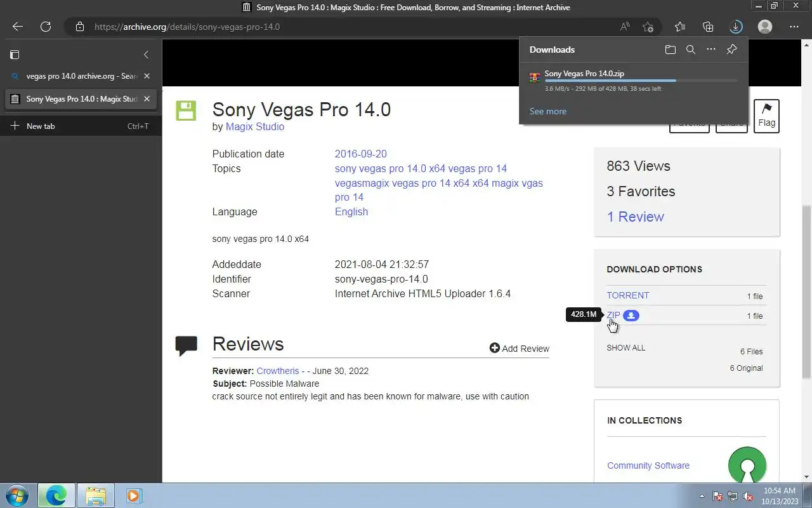Go back to the previous page

coord(18,27)
